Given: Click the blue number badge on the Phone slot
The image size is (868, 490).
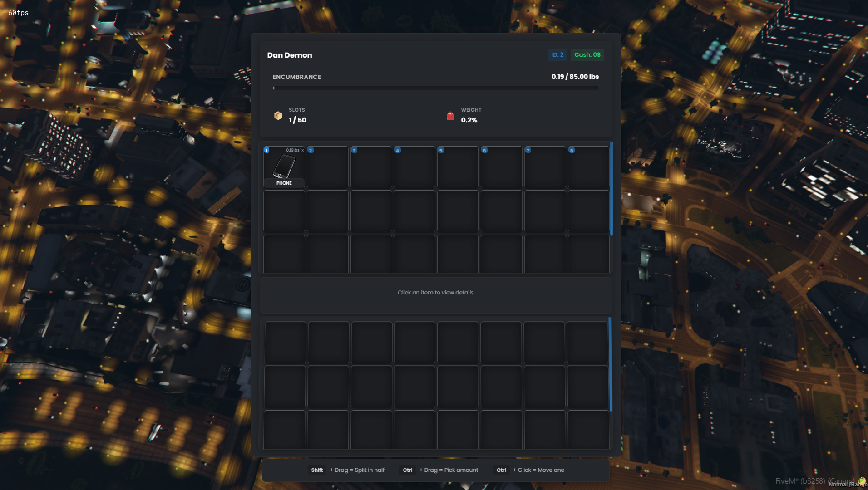Looking at the screenshot, I should coord(266,150).
